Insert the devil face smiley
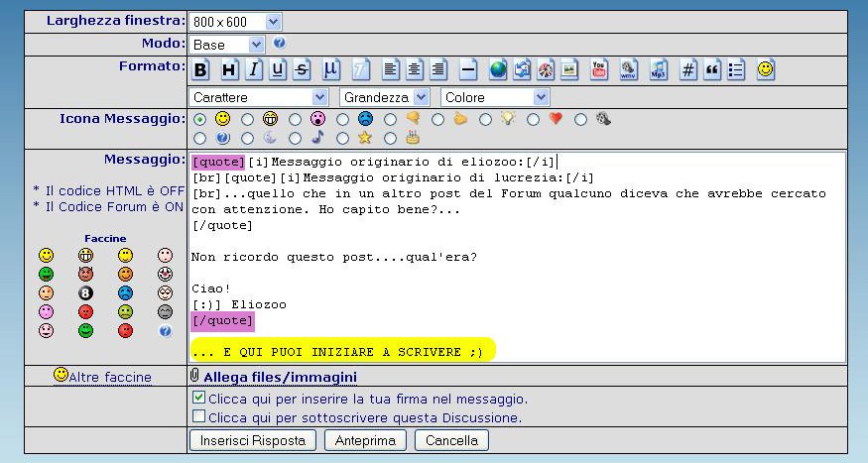Viewport: 868px width, 463px height. (85, 274)
